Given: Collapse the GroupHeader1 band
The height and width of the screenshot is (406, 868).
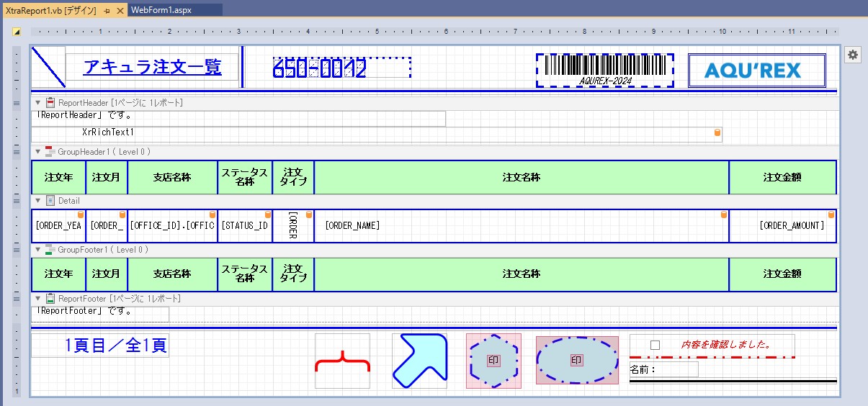Looking at the screenshot, I should click(x=38, y=152).
